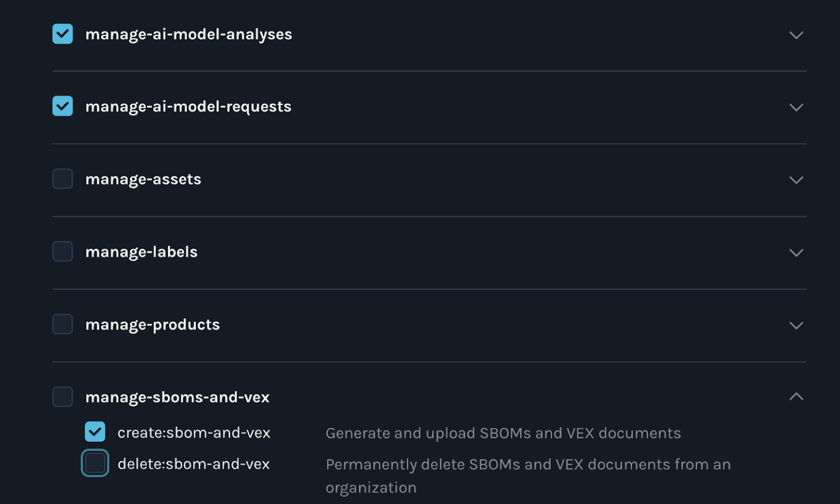Show manage-products permissions via chevron
Viewport: 840px width, 504px height.
point(796,325)
